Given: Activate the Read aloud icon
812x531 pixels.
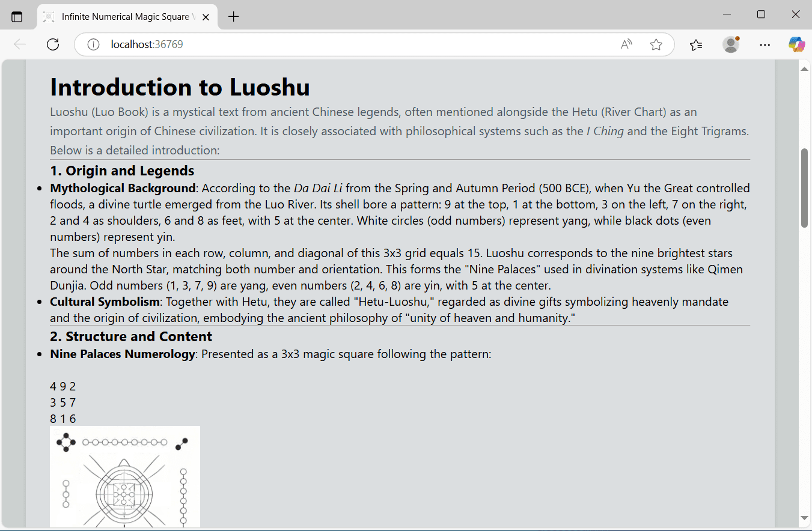Looking at the screenshot, I should point(626,44).
